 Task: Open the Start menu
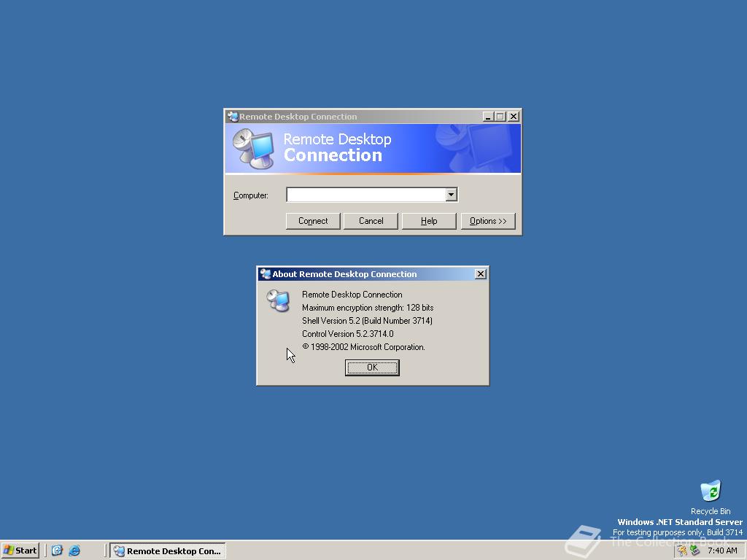click(x=20, y=551)
